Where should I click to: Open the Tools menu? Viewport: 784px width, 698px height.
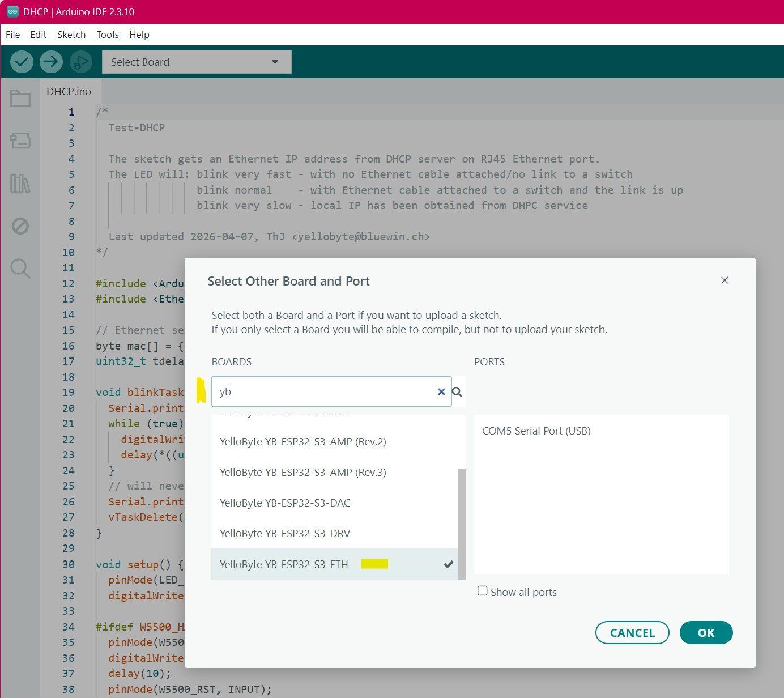click(x=108, y=35)
